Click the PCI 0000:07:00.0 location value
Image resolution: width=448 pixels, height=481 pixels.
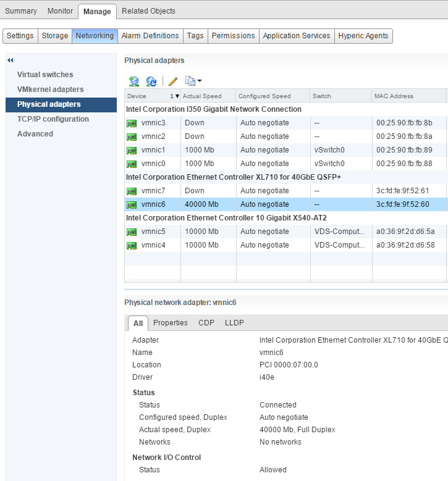(289, 365)
